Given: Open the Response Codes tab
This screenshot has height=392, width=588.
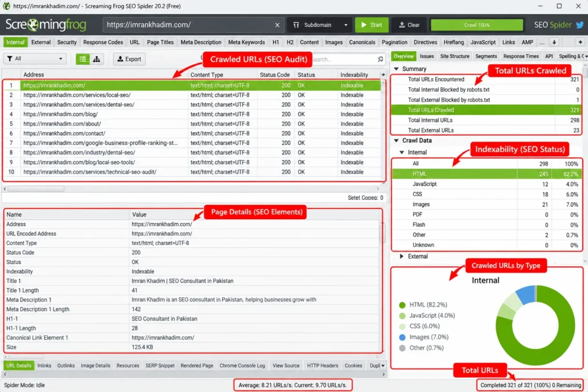Looking at the screenshot, I should coord(103,42).
